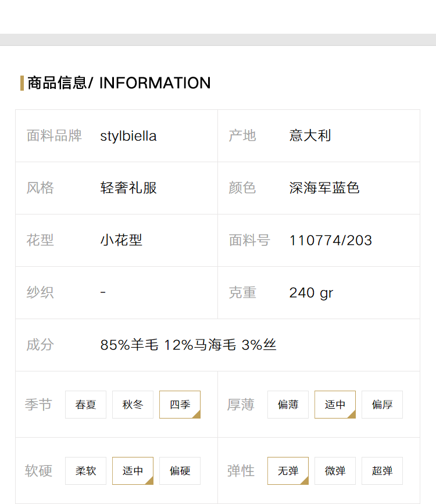Image resolution: width=436 pixels, height=504 pixels.
Task: Pick 微弹 elasticity option
Action: [x=335, y=470]
